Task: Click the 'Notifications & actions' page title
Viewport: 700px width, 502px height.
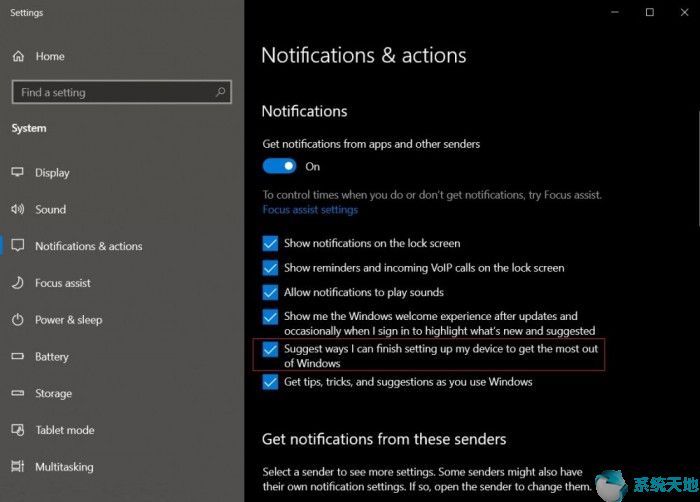Action: [363, 55]
